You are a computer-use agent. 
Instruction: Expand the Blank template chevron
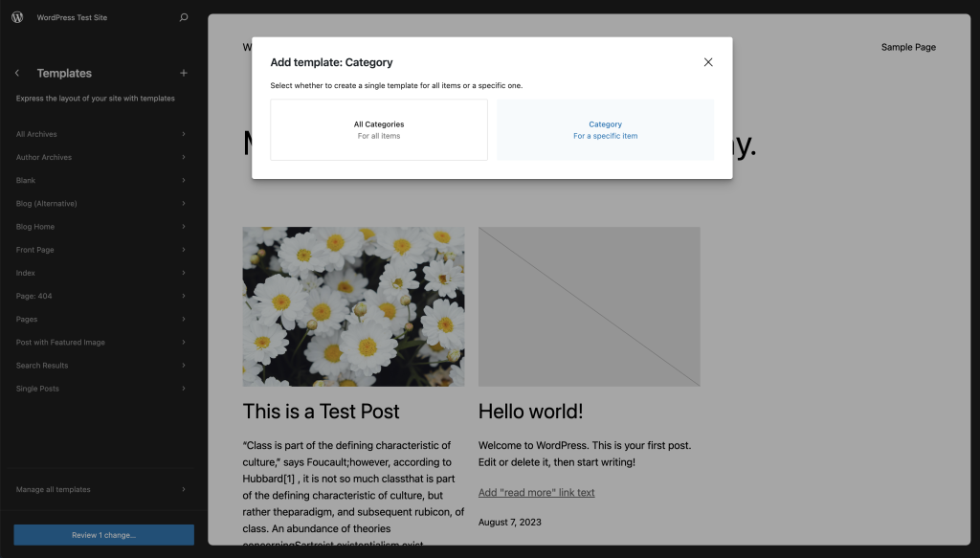pyautogui.click(x=184, y=181)
